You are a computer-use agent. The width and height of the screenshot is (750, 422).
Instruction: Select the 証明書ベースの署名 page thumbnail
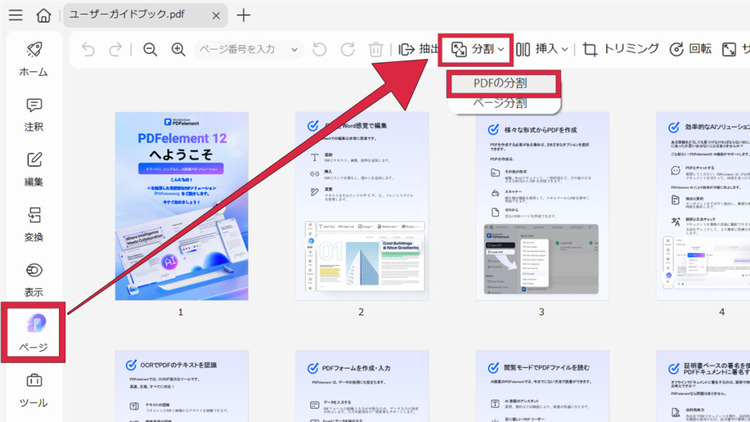[703, 386]
